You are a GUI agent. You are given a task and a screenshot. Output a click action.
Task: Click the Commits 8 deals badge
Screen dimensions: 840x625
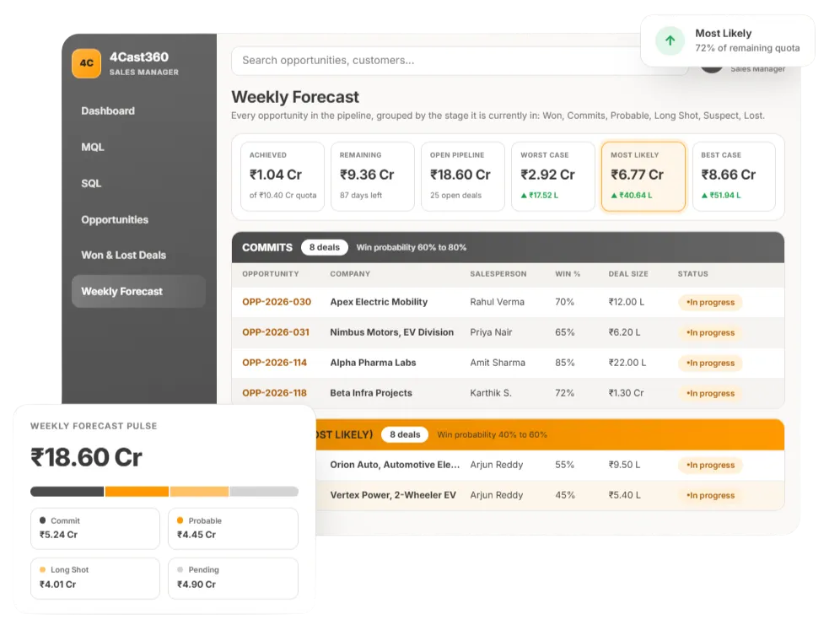[x=324, y=247]
